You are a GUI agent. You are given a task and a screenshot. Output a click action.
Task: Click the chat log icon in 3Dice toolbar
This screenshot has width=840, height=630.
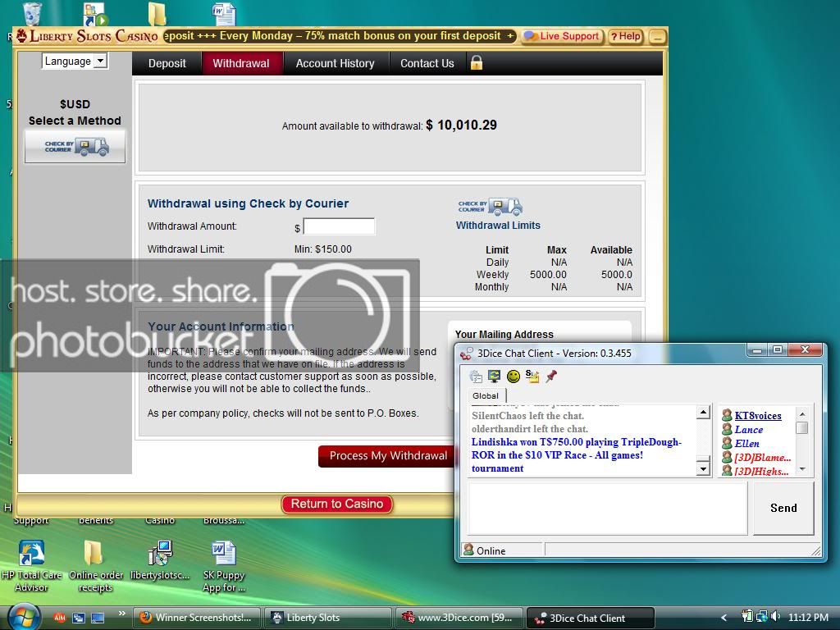coord(476,376)
